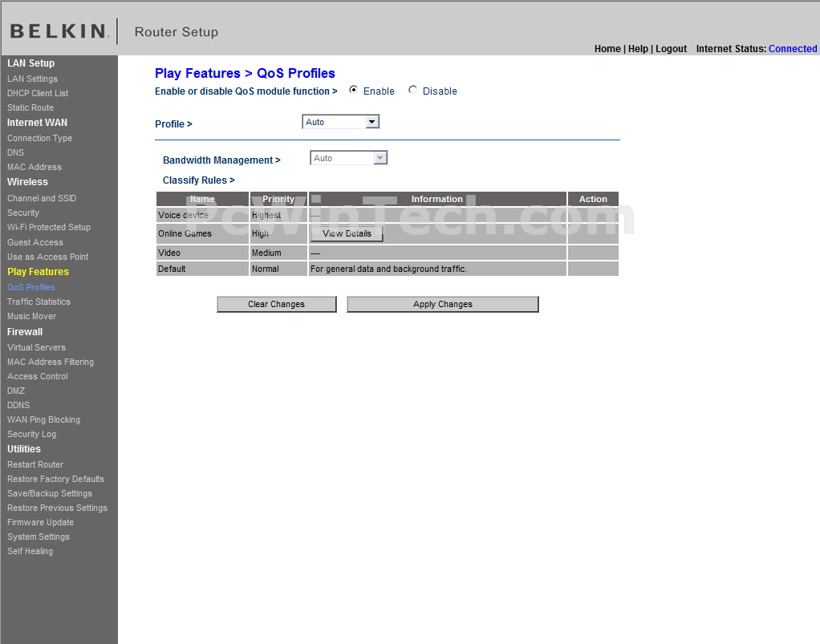Viewport: 820px width, 644px height.
Task: Click the LAN Setup section heading
Action: pyautogui.click(x=30, y=63)
